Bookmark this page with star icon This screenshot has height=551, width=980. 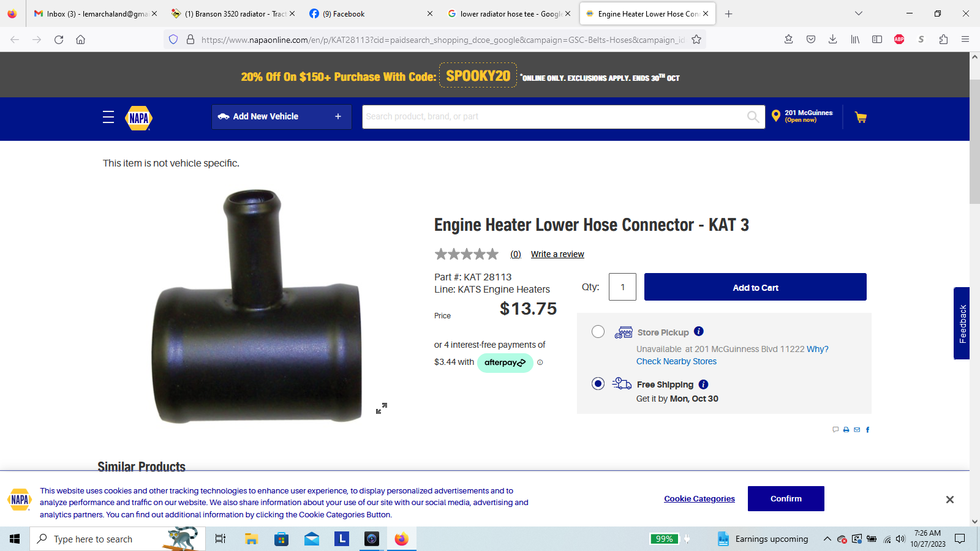pyautogui.click(x=696, y=40)
